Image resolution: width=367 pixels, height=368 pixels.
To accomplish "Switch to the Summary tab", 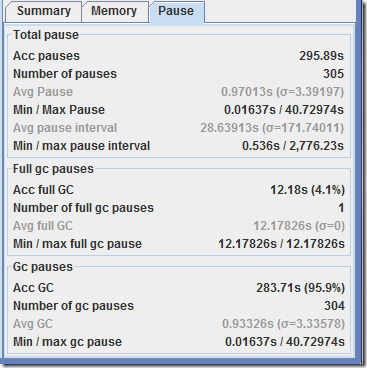I will (x=43, y=11).
